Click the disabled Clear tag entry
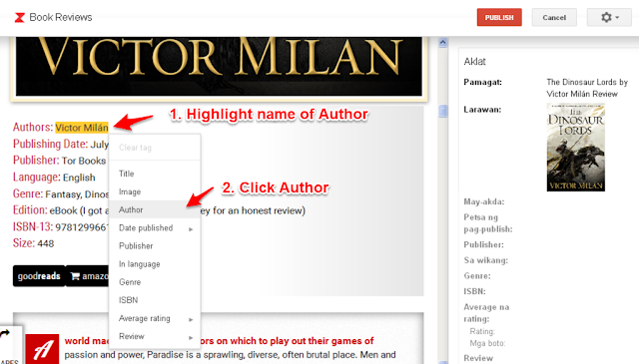 point(155,148)
